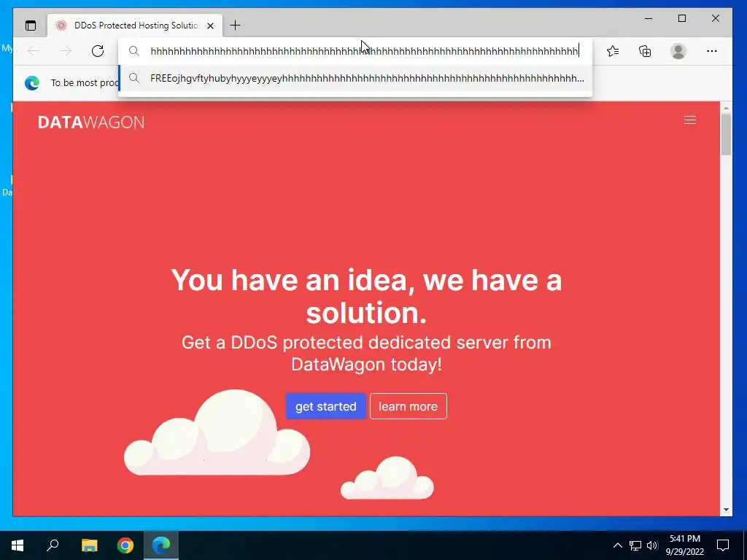The height and width of the screenshot is (560, 747).
Task: Open the tab actions menu icon
Action: 31,26
